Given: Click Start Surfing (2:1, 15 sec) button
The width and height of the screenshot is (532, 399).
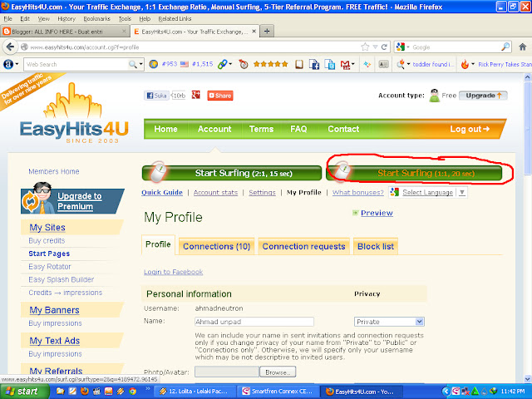Looking at the screenshot, I should pos(232,173).
